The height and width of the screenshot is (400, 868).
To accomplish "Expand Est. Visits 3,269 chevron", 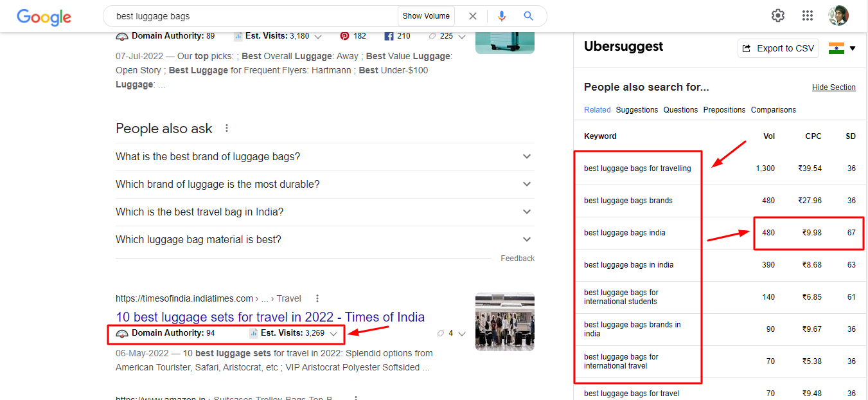I will 333,334.
